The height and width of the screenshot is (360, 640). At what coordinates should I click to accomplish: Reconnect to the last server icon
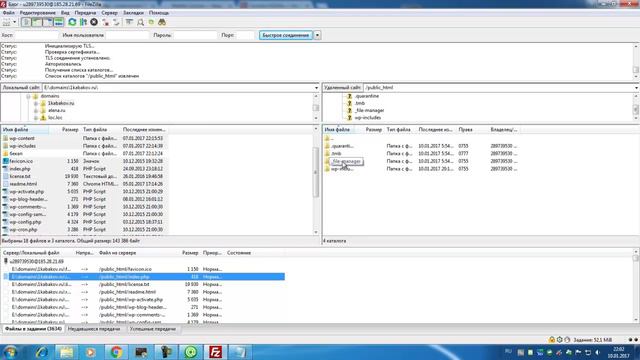pyautogui.click(x=116, y=22)
